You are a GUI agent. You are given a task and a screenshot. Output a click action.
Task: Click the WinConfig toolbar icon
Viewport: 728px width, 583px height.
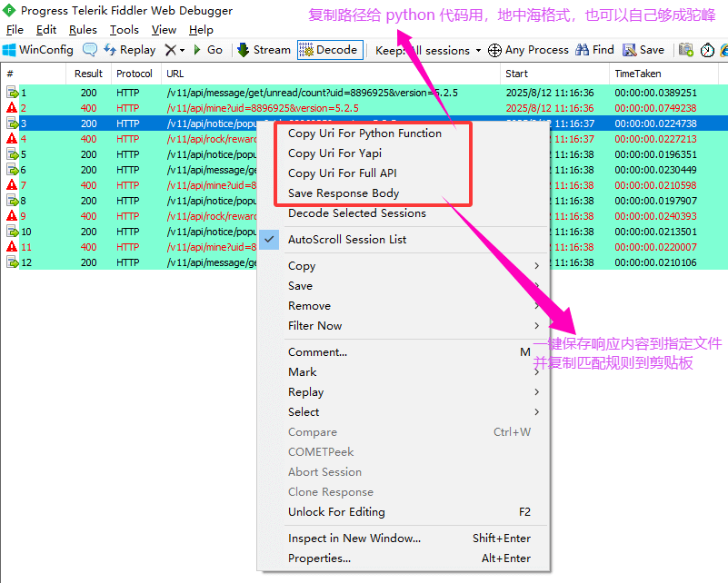(x=9, y=50)
